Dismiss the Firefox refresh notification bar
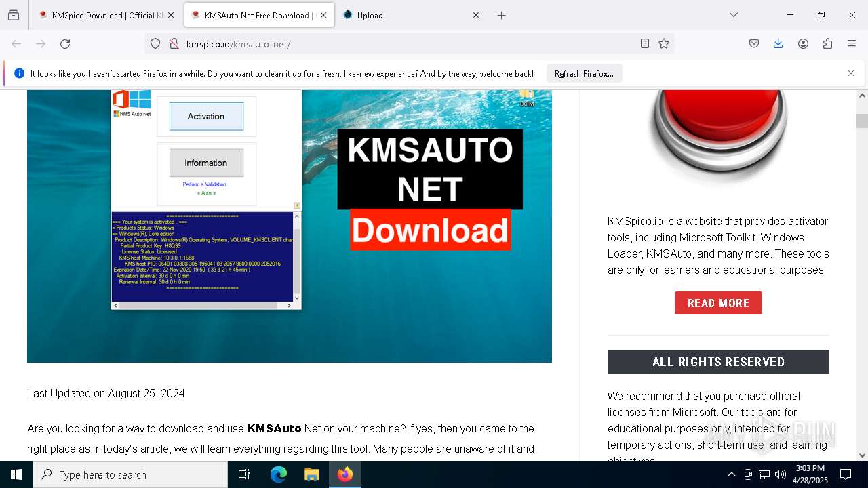The image size is (868, 488). pos(851,73)
